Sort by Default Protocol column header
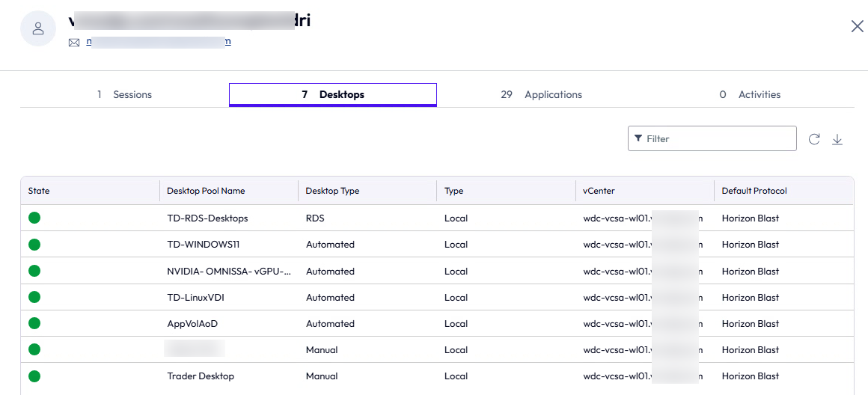This screenshot has height=395, width=868. pos(754,191)
